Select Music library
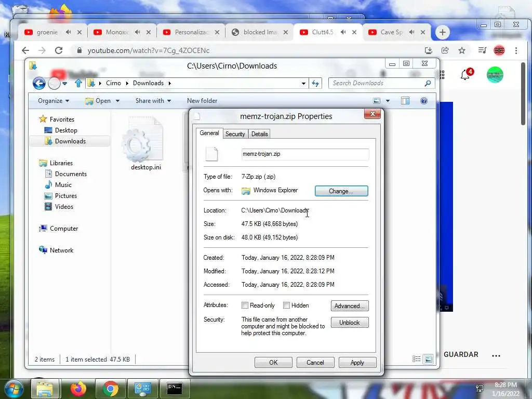Image resolution: width=532 pixels, height=399 pixels. tap(58, 185)
